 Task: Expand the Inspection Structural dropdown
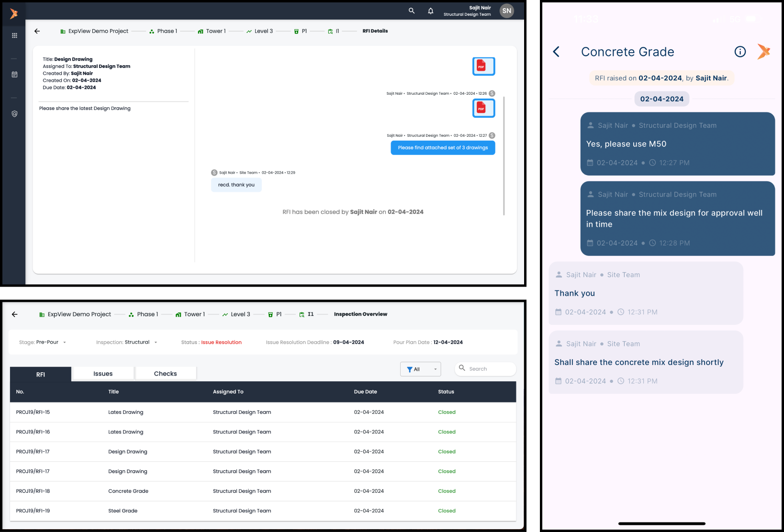coord(156,343)
